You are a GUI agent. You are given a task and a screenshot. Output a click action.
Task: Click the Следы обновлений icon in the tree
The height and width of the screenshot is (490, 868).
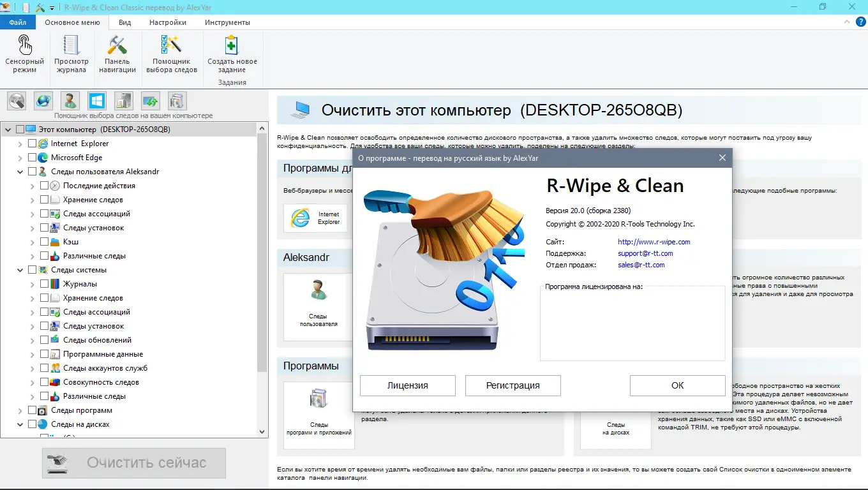(x=55, y=340)
